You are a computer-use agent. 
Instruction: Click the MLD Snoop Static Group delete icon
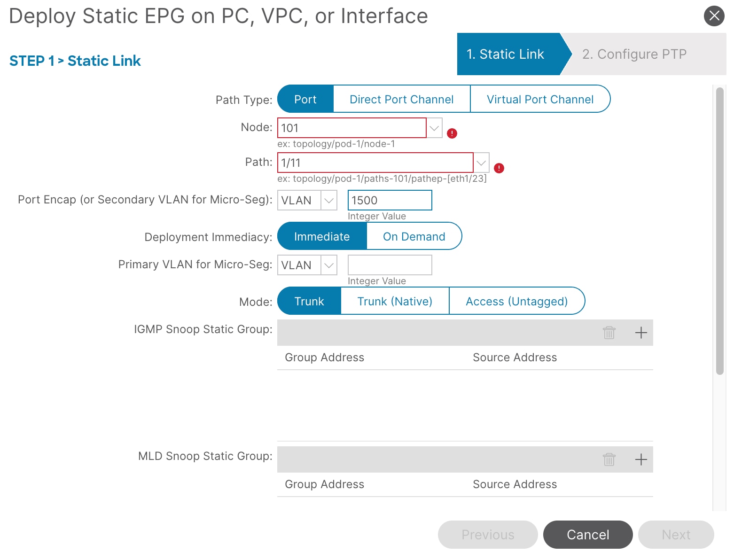coord(609,459)
